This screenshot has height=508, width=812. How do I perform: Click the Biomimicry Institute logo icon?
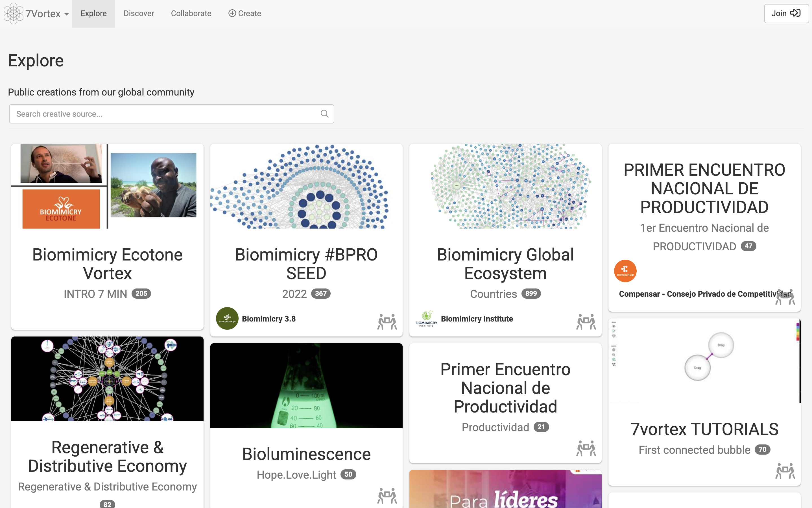(x=426, y=318)
